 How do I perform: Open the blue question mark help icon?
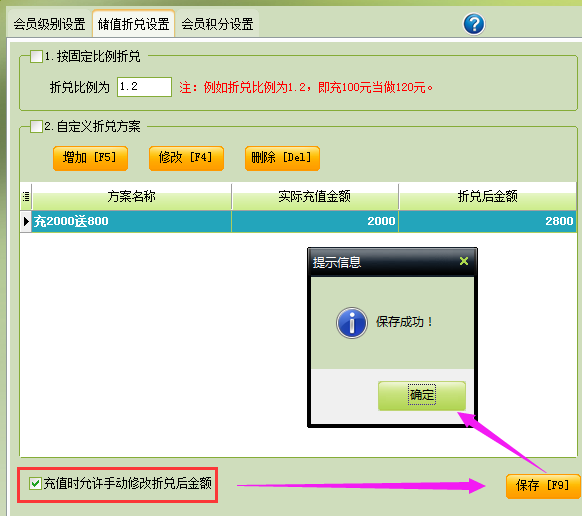pyautogui.click(x=474, y=24)
